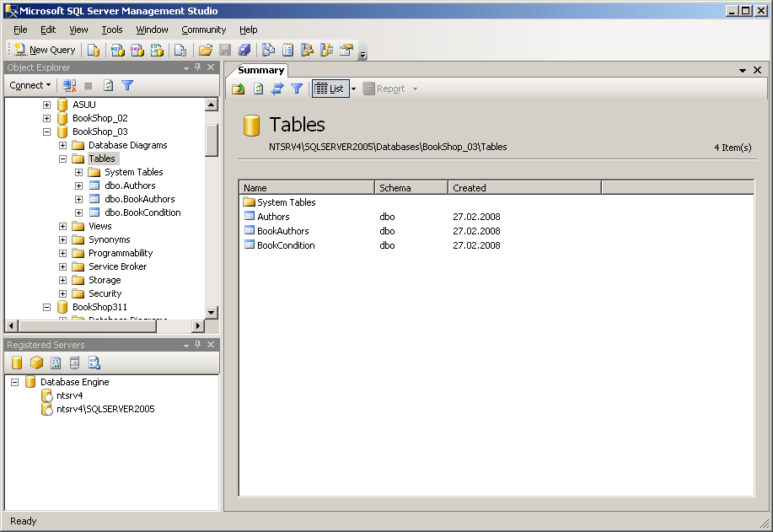Open the Edit menu
This screenshot has height=532, width=773.
pyautogui.click(x=48, y=30)
